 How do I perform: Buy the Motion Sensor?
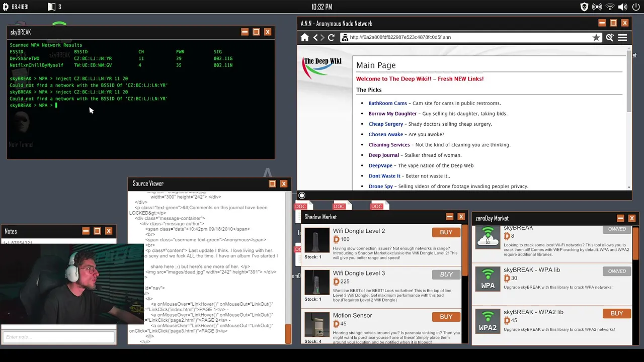[446, 317]
